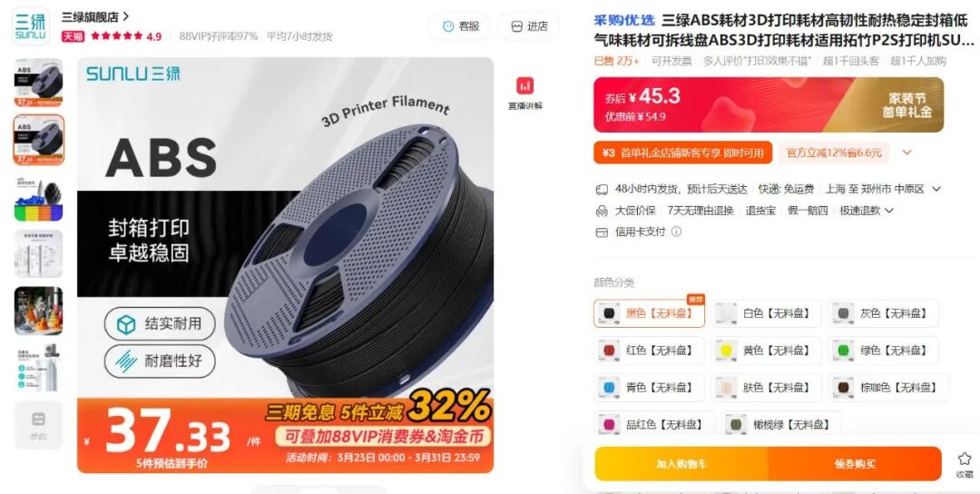The image size is (980, 494).
Task: Open the 步数 tile below thumbnails
Action: pyautogui.click(x=39, y=425)
